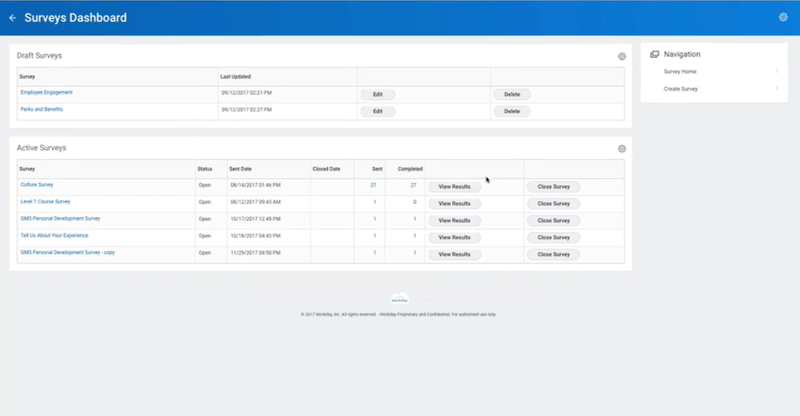View Results for Level 1 Course Survey
800x416 pixels.
point(454,204)
